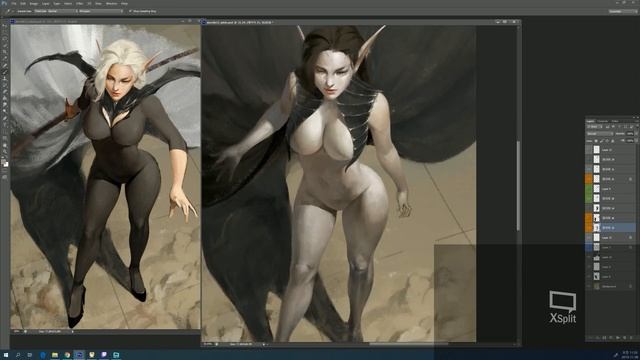Open File Explorer from the taskbar

[54, 355]
